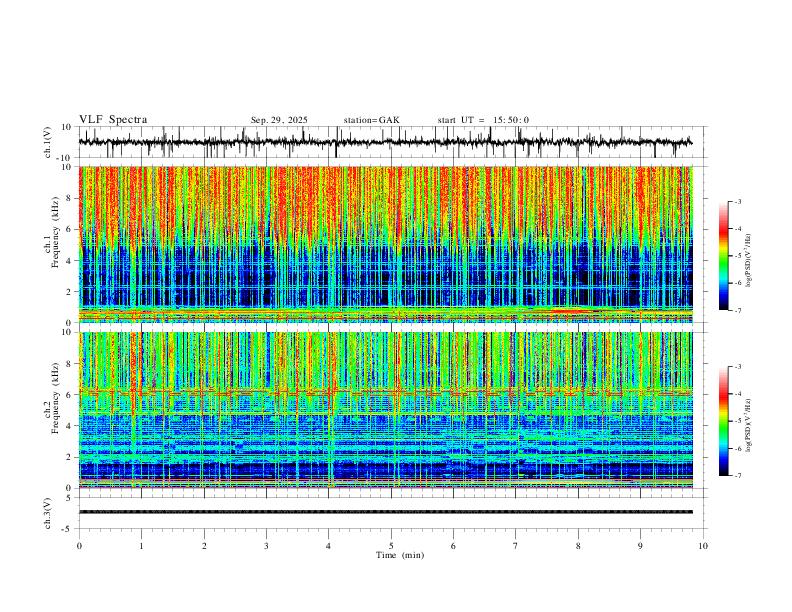The width and height of the screenshot is (792, 612).
Task: Click the ch.1 frequency tick label "4"
Action: pyautogui.click(x=70, y=261)
